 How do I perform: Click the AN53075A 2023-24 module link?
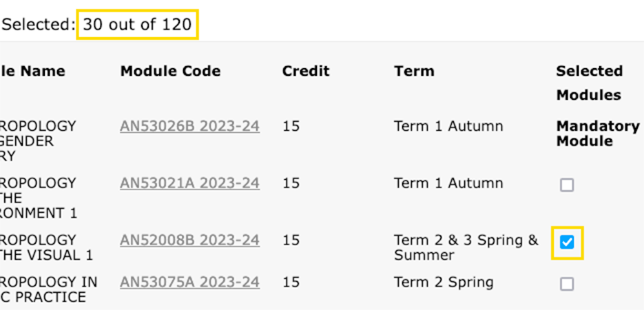(x=189, y=282)
